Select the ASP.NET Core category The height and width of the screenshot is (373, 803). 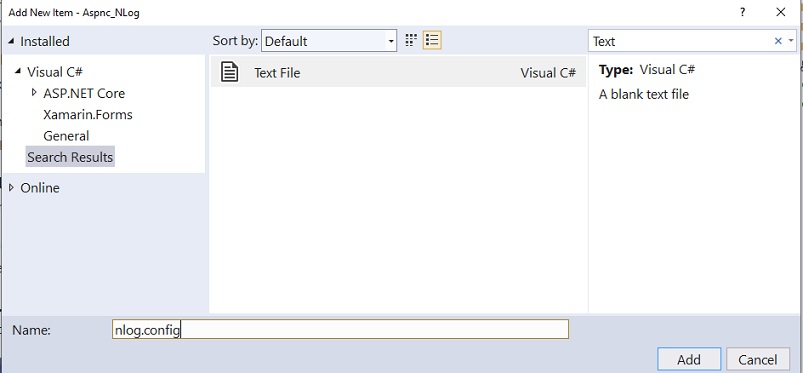pyautogui.click(x=83, y=93)
